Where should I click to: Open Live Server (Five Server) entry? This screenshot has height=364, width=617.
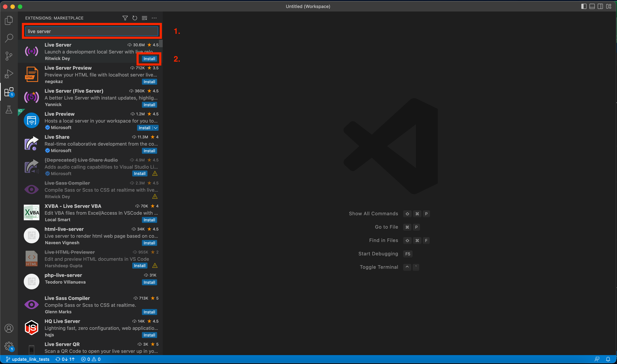coord(90,98)
